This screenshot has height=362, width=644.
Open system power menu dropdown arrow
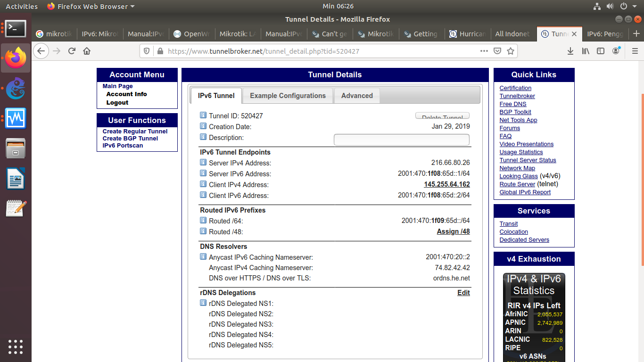tap(634, 6)
